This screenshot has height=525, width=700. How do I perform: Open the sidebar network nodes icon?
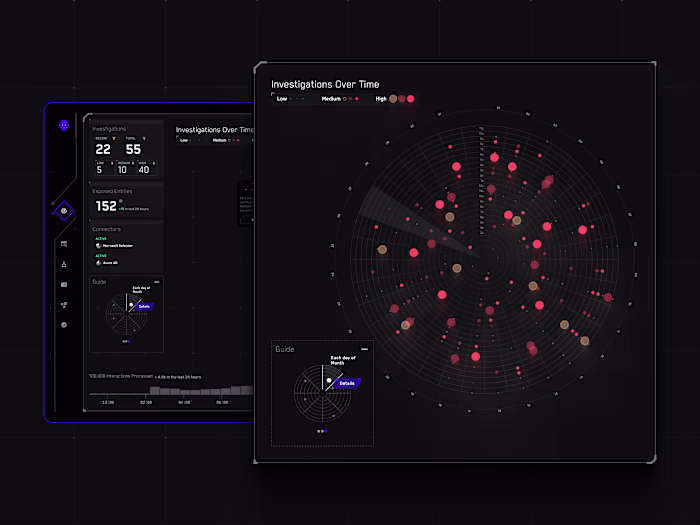click(64, 305)
